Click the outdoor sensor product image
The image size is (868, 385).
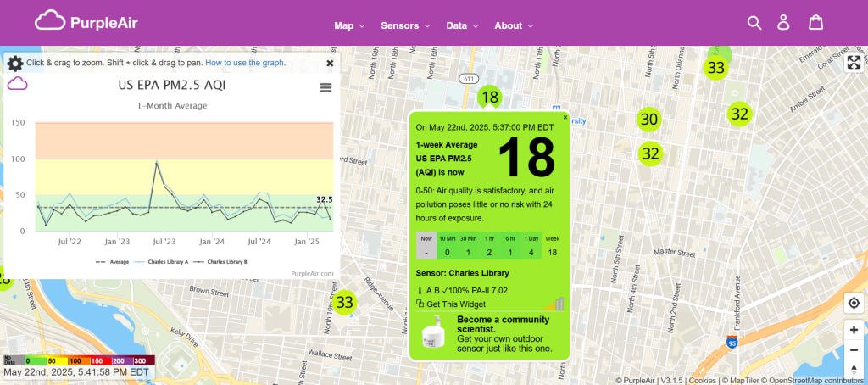(x=435, y=332)
